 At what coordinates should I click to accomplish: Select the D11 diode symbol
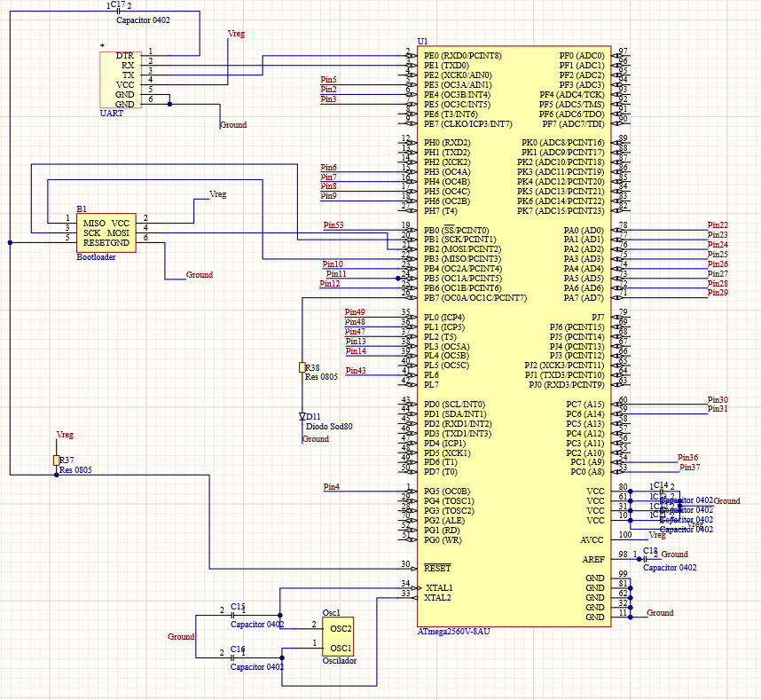coord(302,416)
